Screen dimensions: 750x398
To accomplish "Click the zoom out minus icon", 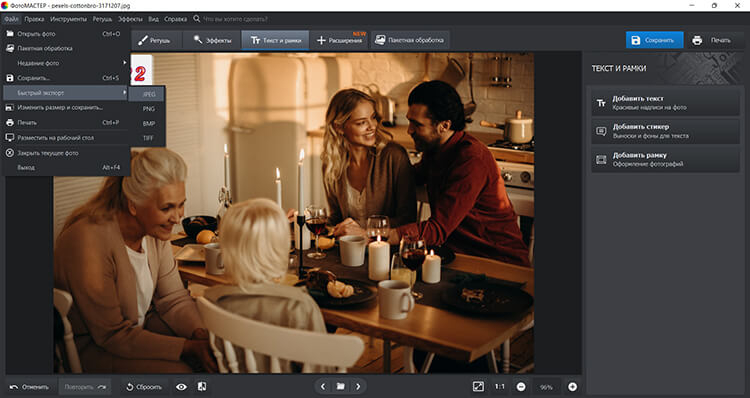I will point(521,387).
